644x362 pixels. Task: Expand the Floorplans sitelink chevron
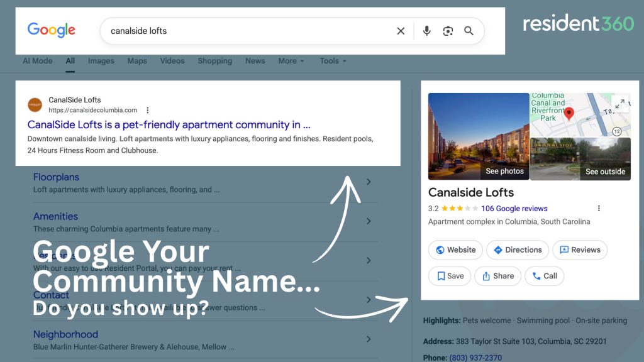(369, 182)
